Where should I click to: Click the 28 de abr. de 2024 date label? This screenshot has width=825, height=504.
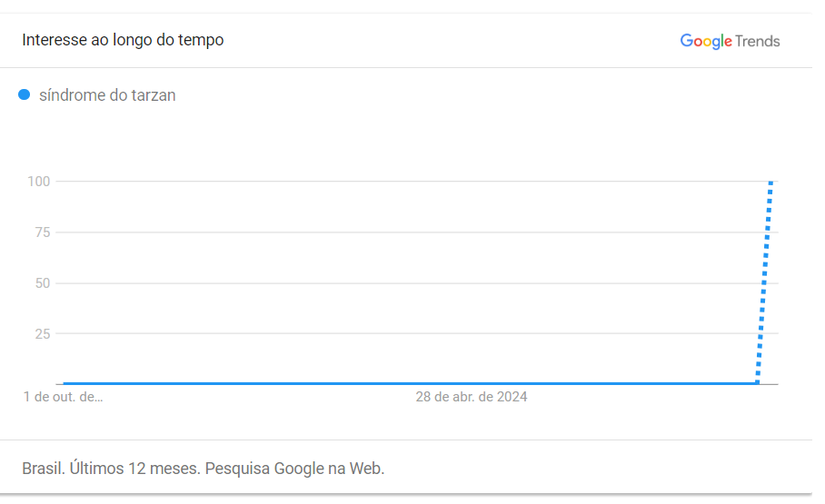point(472,397)
